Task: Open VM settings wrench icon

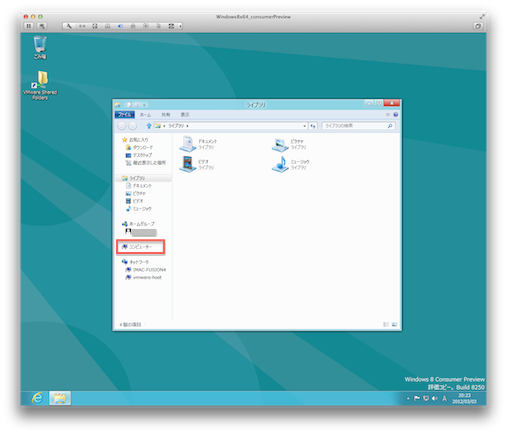Action: point(69,26)
